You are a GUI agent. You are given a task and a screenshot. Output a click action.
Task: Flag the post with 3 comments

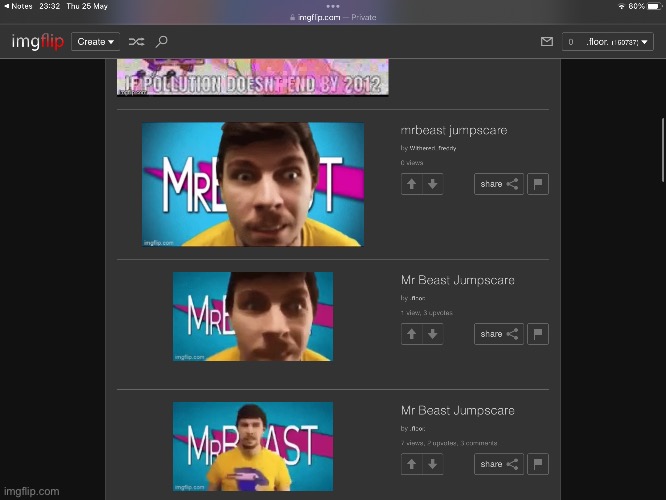point(538,464)
